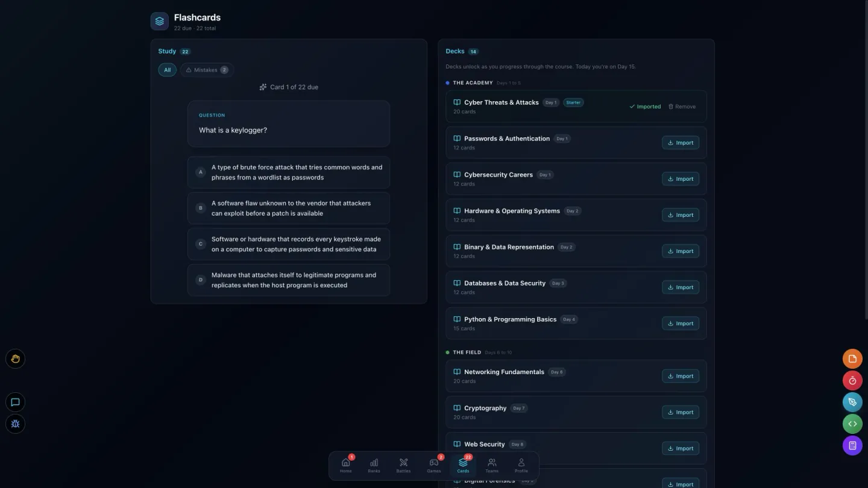The width and height of the screenshot is (868, 488).
Task: Click the 'Day 7' tag on Cryptography
Action: point(518,408)
